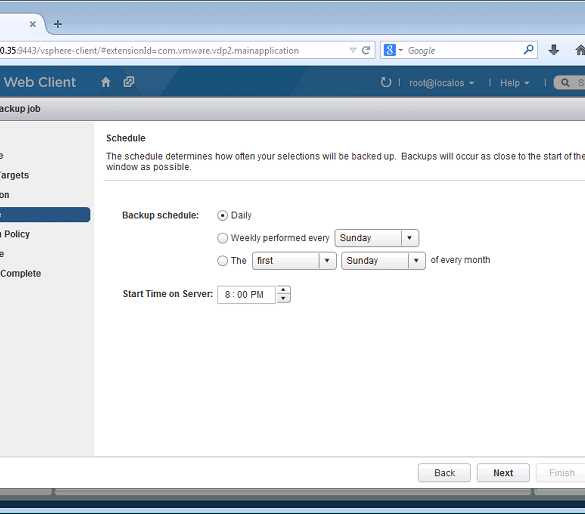This screenshot has height=514, width=585.
Task: Open browser downloads arrow
Action: pos(554,50)
